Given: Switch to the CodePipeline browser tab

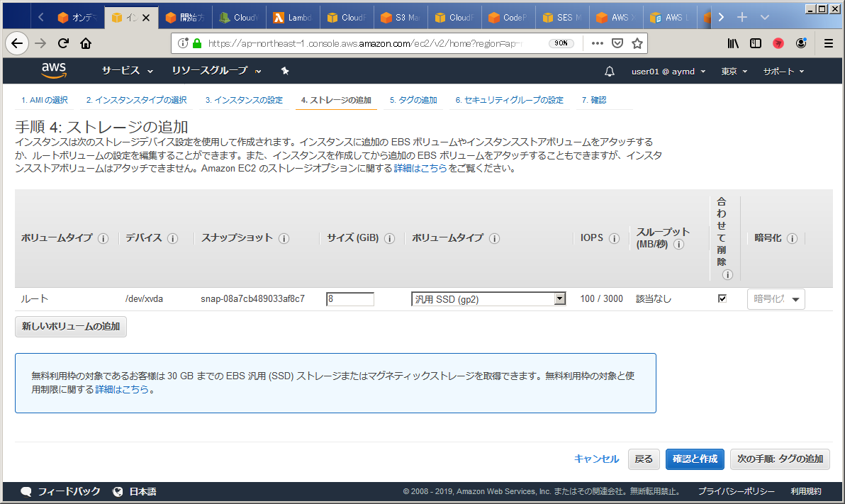Looking at the screenshot, I should tap(509, 17).
